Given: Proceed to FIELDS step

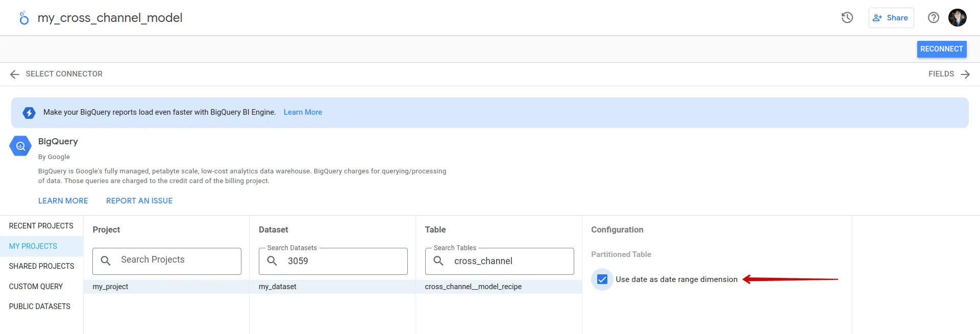Looking at the screenshot, I should click(941, 74).
